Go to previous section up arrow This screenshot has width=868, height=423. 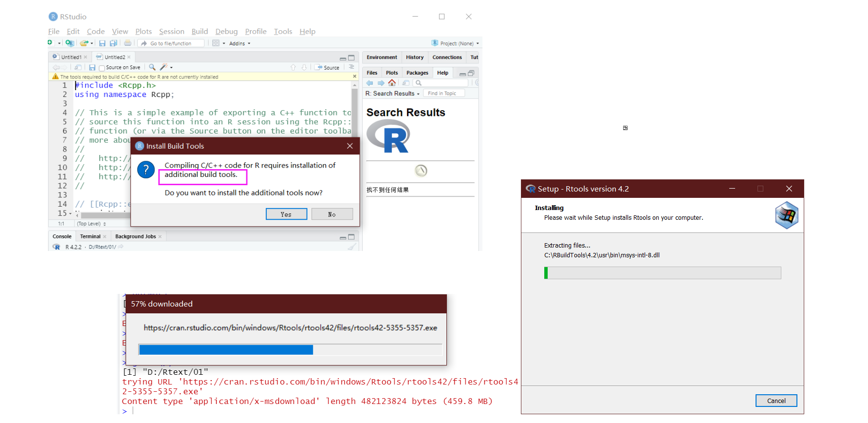293,67
